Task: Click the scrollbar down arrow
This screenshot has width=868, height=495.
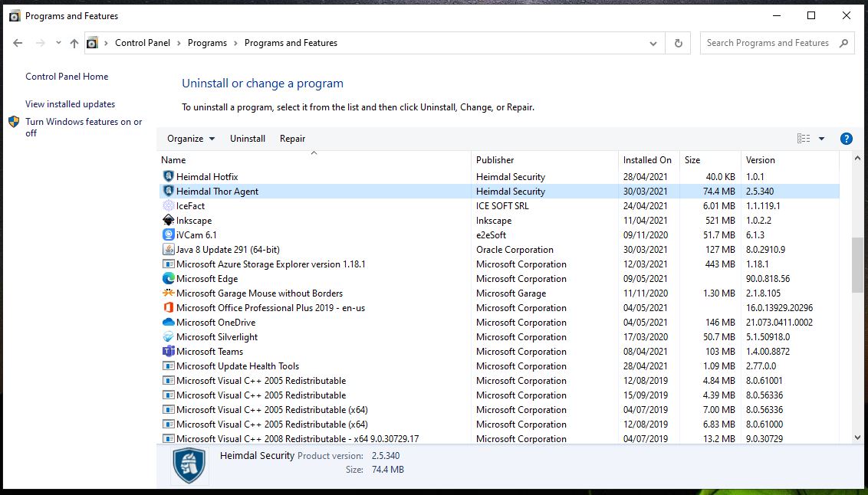Action: (x=857, y=438)
